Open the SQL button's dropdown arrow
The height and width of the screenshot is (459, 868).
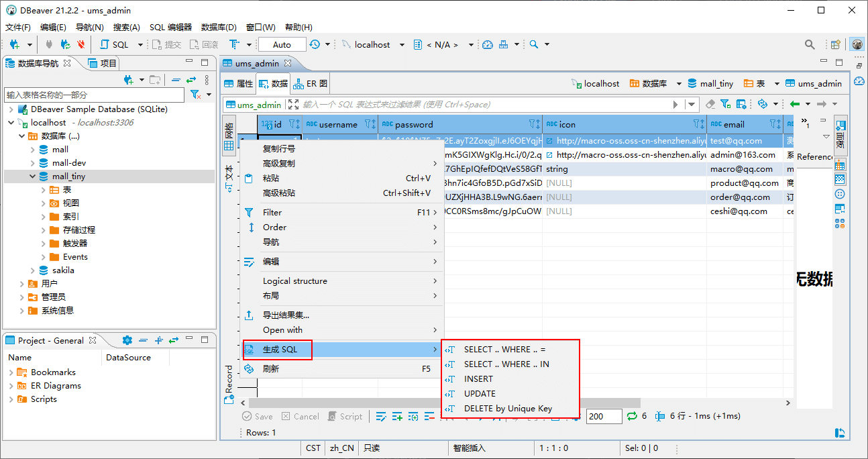click(140, 45)
